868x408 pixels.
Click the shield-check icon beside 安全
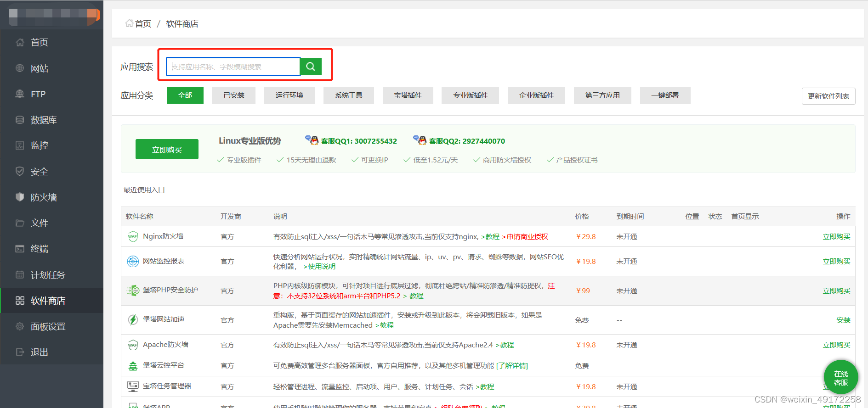tap(20, 171)
